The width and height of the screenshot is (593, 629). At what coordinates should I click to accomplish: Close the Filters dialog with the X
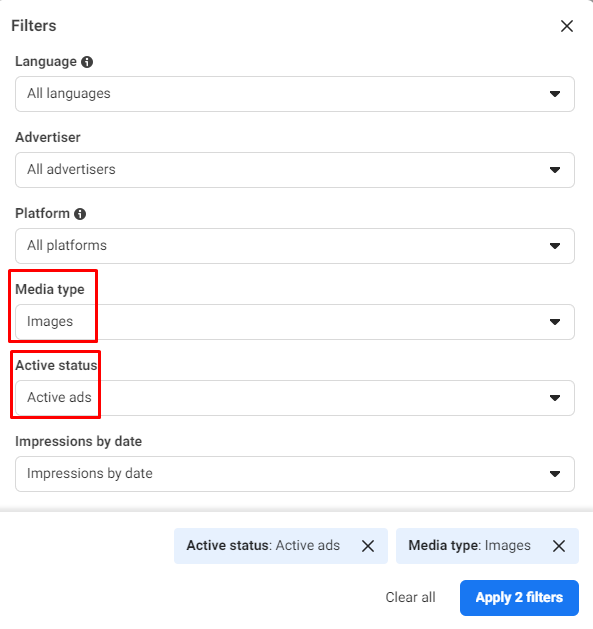(x=567, y=26)
